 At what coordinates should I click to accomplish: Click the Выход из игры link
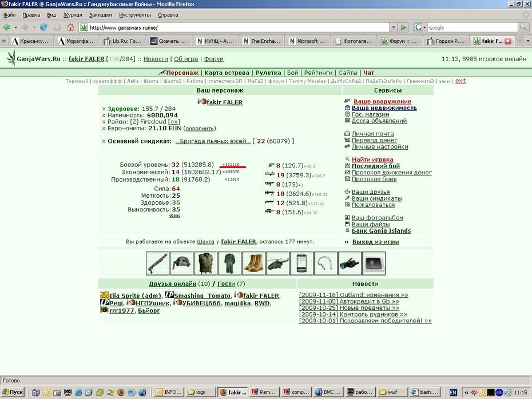click(375, 242)
